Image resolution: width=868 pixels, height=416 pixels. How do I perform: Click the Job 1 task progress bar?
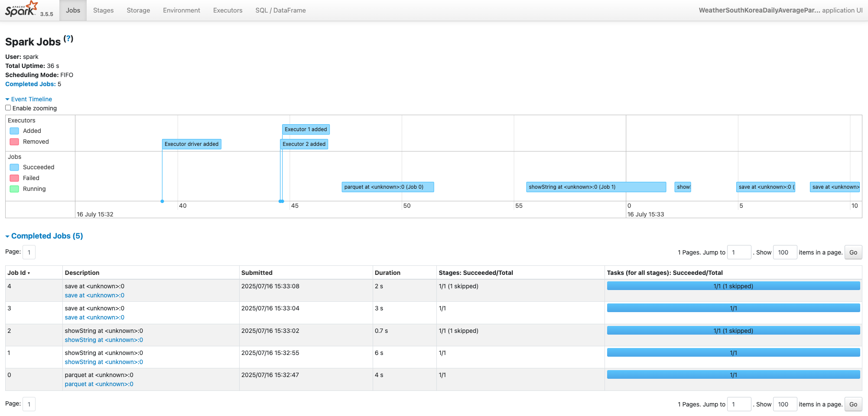point(733,353)
